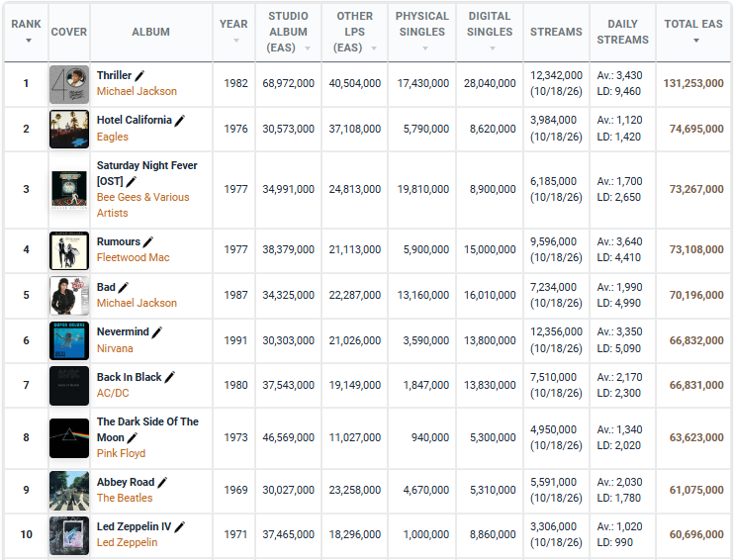Viewport: 734px width, 560px height.
Task: Open the Hotel California album link
Action: tap(135, 121)
